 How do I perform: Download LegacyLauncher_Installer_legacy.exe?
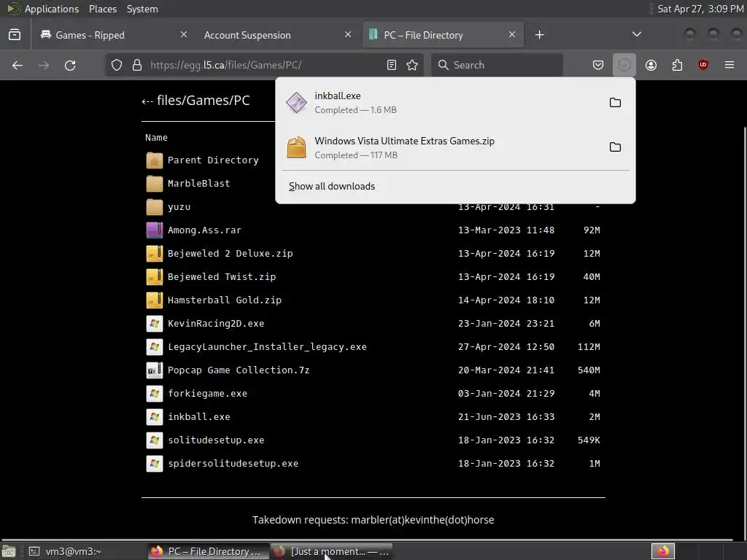coord(267,346)
